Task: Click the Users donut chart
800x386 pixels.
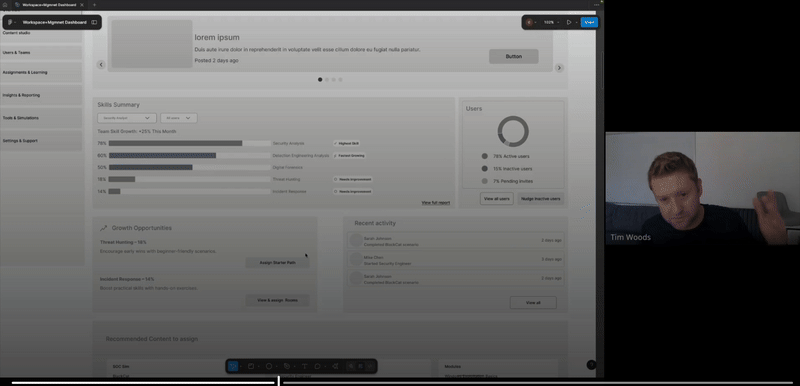Action: click(513, 131)
